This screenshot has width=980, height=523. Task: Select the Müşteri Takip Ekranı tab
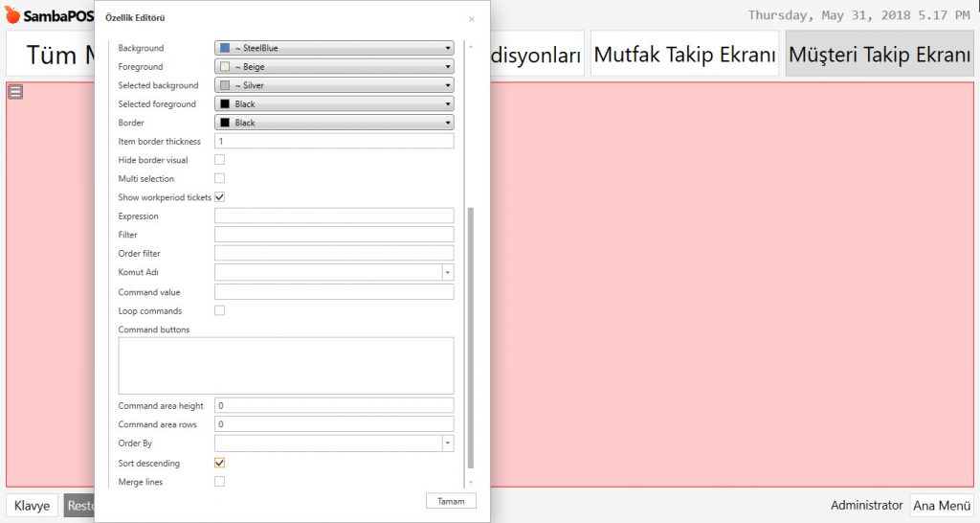tap(879, 55)
